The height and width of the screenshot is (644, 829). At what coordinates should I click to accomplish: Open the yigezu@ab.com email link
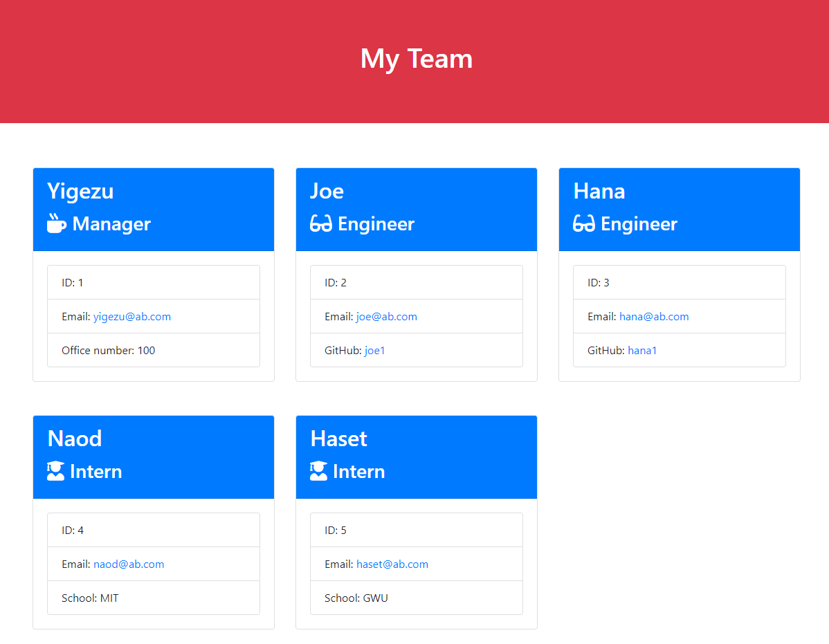click(x=131, y=316)
